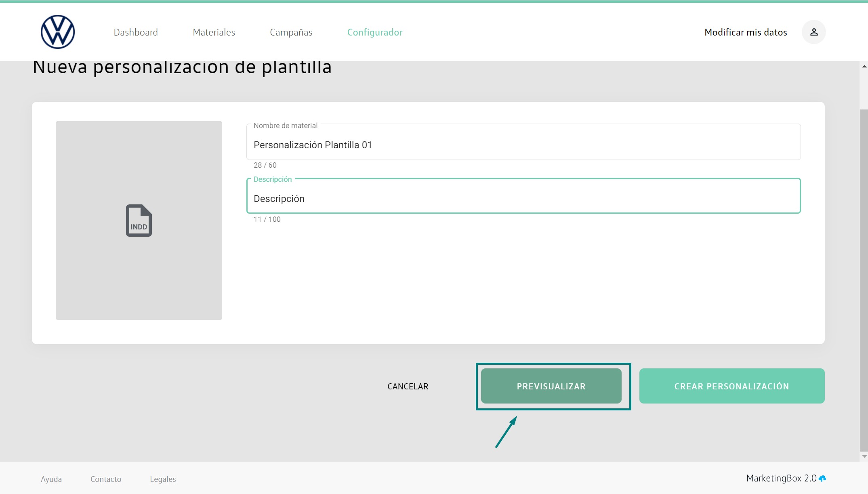Open the Ayuda footer link
868x494 pixels.
coord(51,479)
